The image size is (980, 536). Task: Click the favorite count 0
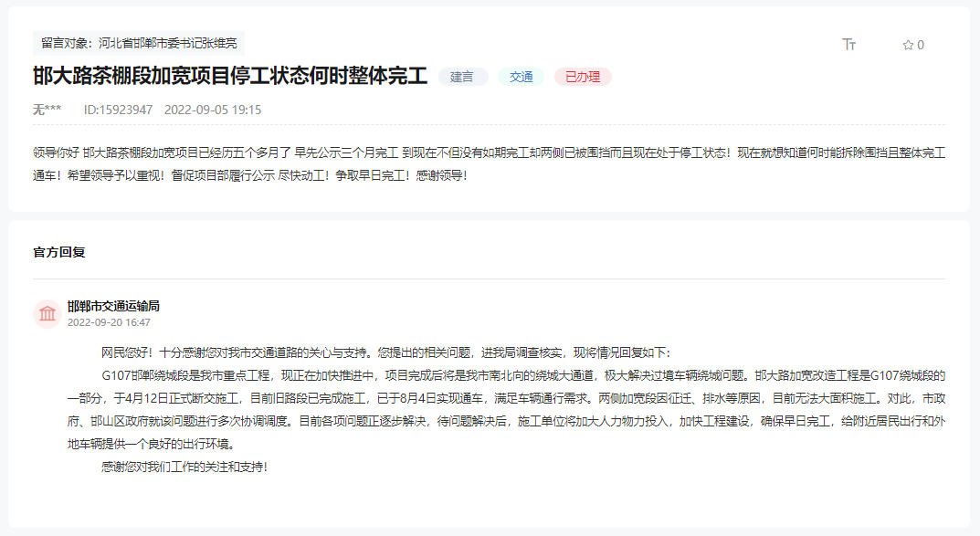pyautogui.click(x=920, y=45)
